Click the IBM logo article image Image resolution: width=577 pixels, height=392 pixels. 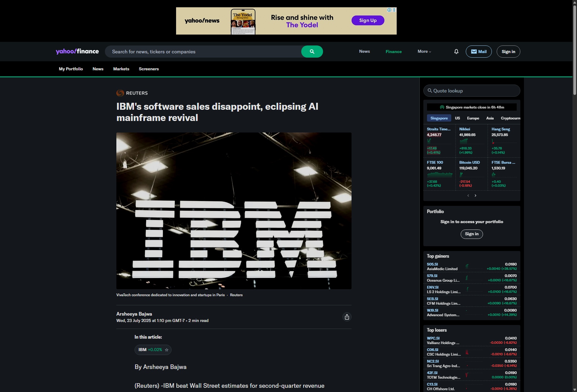coord(234,211)
